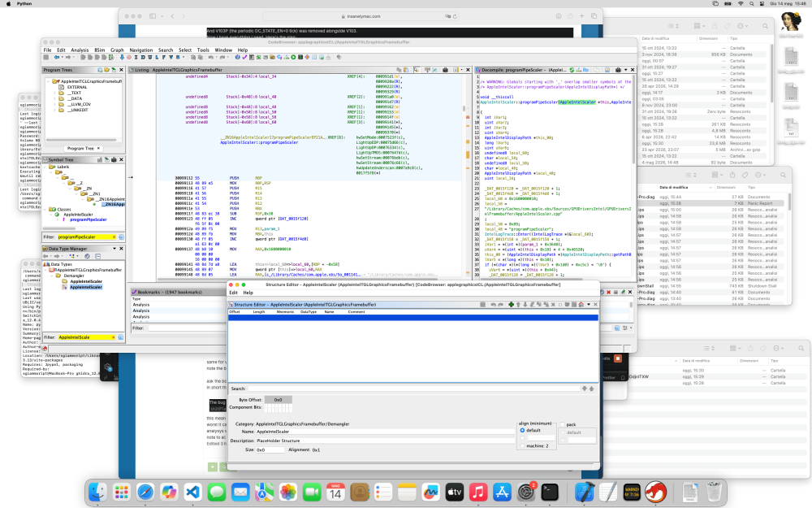
Task: Open Data Type Manager header dropdown arrow
Action: coord(114,249)
